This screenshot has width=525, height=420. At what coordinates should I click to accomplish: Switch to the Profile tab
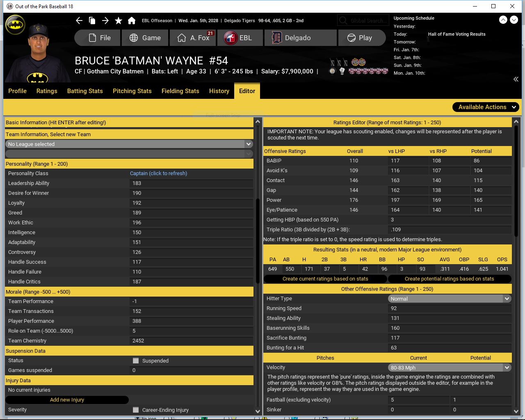point(17,91)
